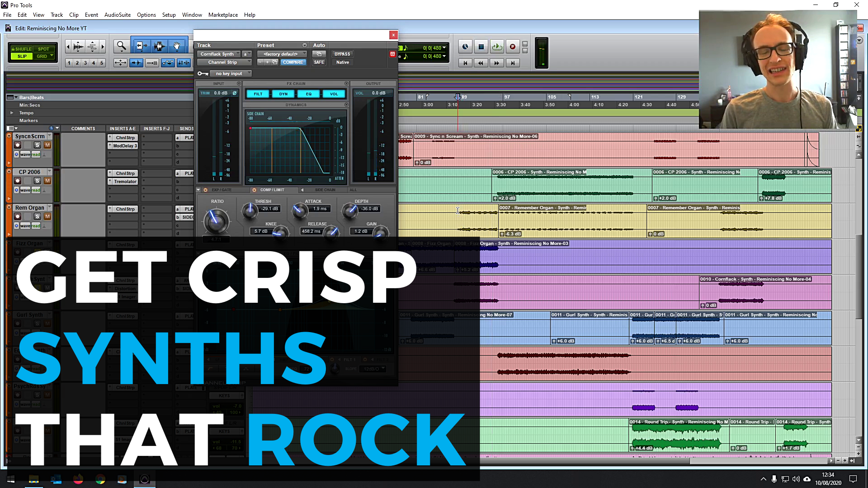868x488 pixels.
Task: Open the Channel Strip plugin selector dropdown
Action: (224, 62)
